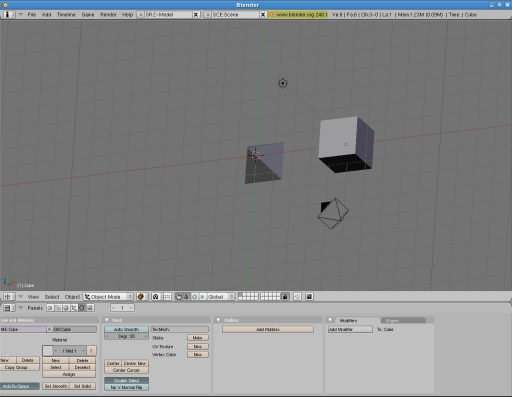Open the SCE:Scene selector arrows
Viewport: 512px width, 397px height.
tap(208, 15)
